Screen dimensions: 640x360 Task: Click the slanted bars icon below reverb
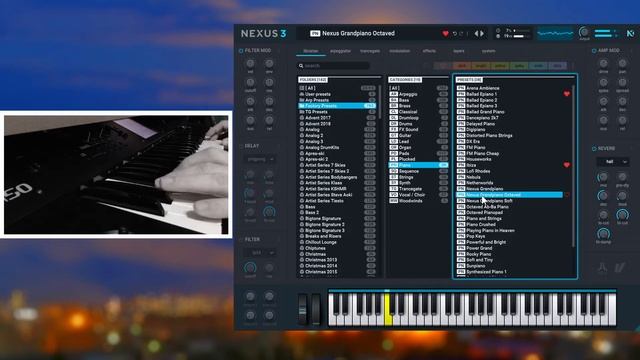pos(620,268)
